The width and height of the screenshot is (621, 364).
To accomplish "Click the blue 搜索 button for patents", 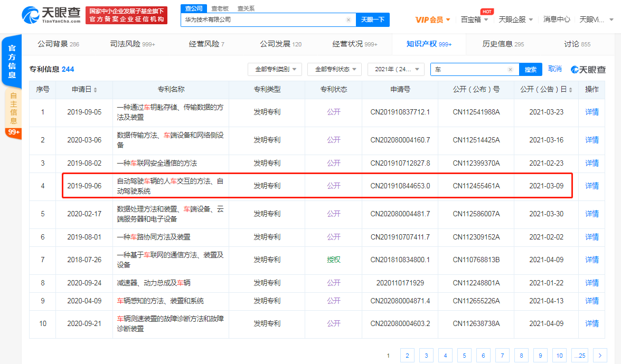I will (x=531, y=70).
